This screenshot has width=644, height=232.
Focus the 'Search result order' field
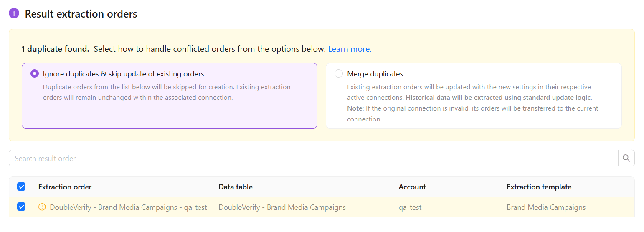point(313,158)
